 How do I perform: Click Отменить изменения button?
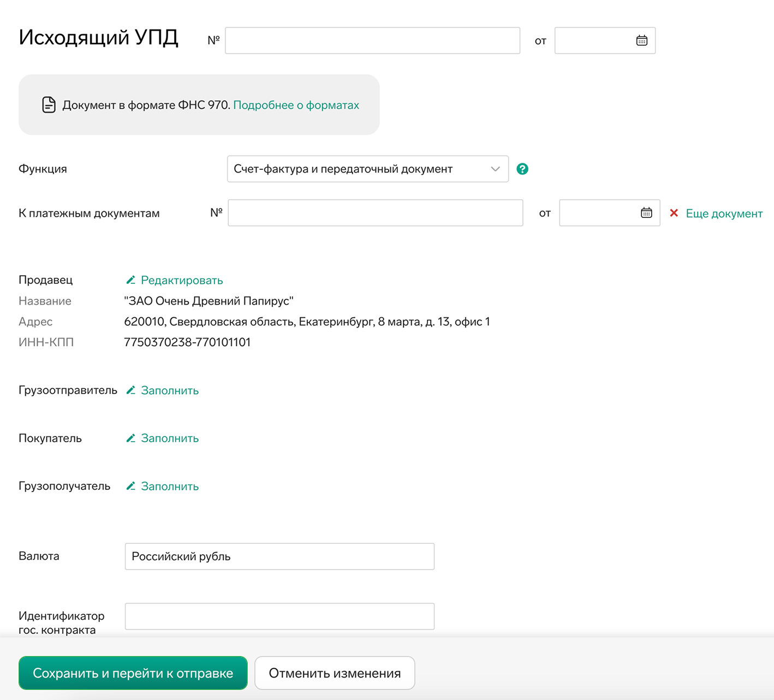tap(335, 673)
